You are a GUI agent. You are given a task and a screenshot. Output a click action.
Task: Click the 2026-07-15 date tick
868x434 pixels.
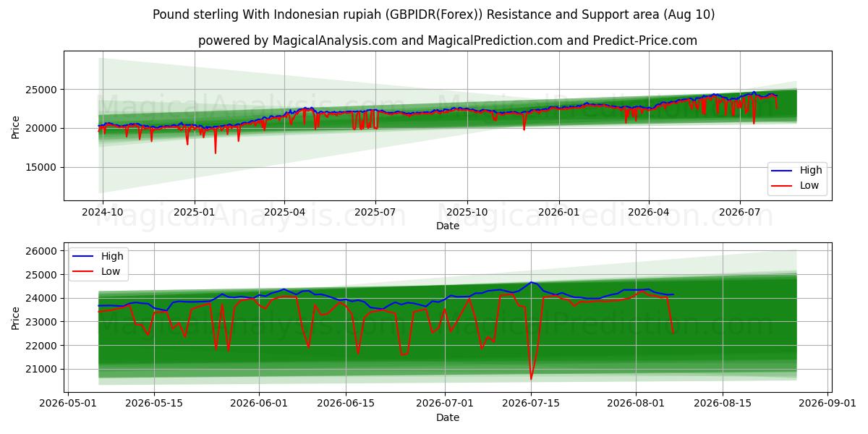pos(532,403)
